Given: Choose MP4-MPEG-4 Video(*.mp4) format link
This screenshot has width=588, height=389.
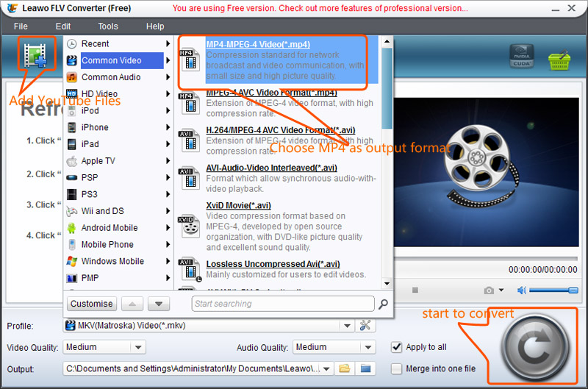Looking at the screenshot, I should point(258,44).
